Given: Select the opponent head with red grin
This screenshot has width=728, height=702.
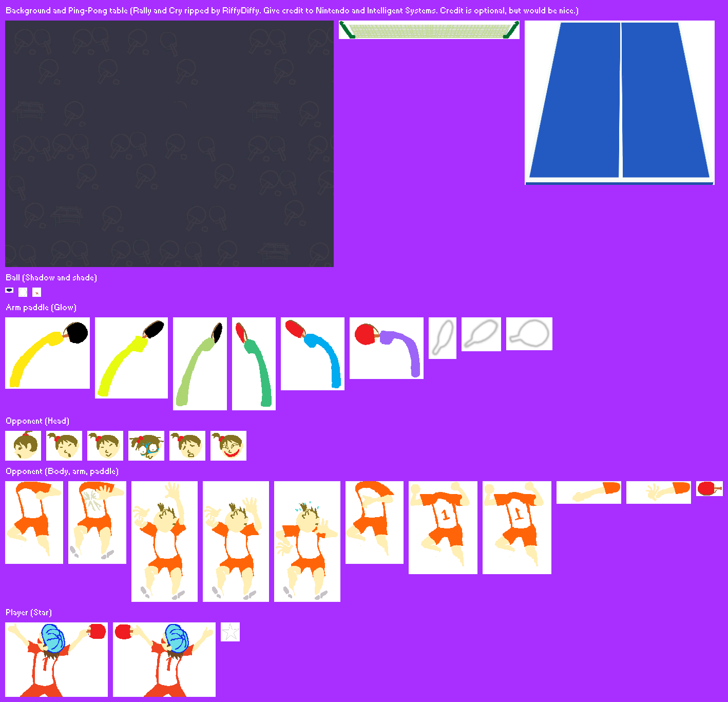Looking at the screenshot, I should tap(228, 446).
